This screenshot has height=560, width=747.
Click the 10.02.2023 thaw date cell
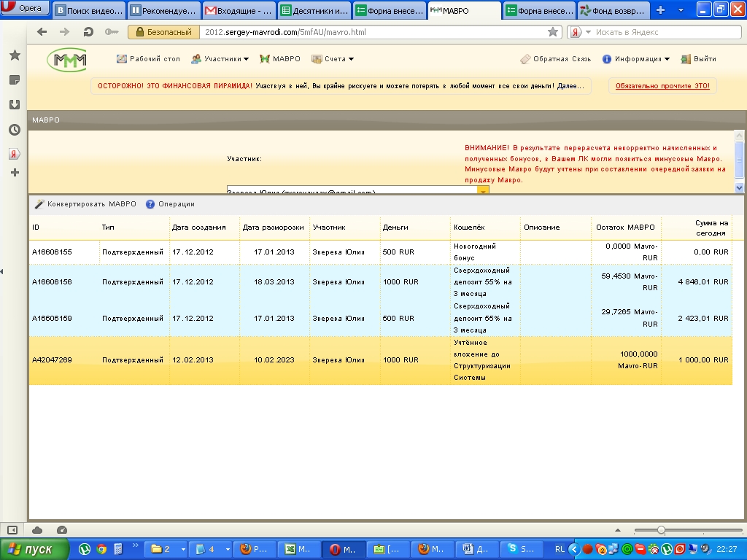coord(274,360)
